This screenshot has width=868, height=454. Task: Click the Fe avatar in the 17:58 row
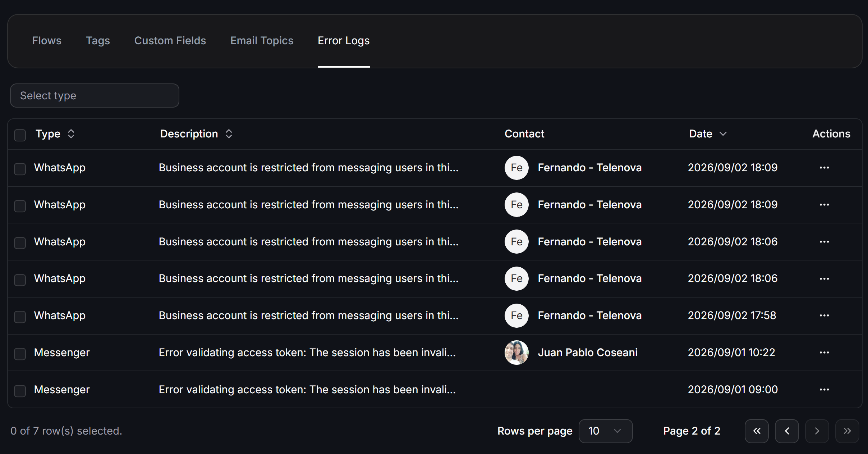(x=516, y=315)
